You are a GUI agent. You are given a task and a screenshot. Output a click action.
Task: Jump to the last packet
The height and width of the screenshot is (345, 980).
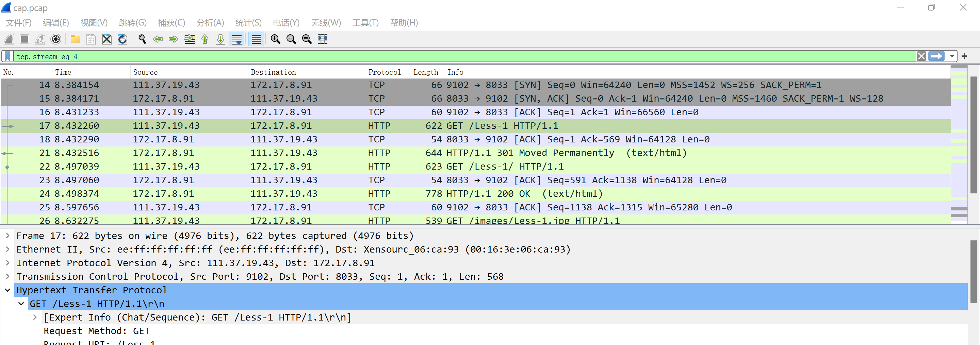[x=220, y=39]
